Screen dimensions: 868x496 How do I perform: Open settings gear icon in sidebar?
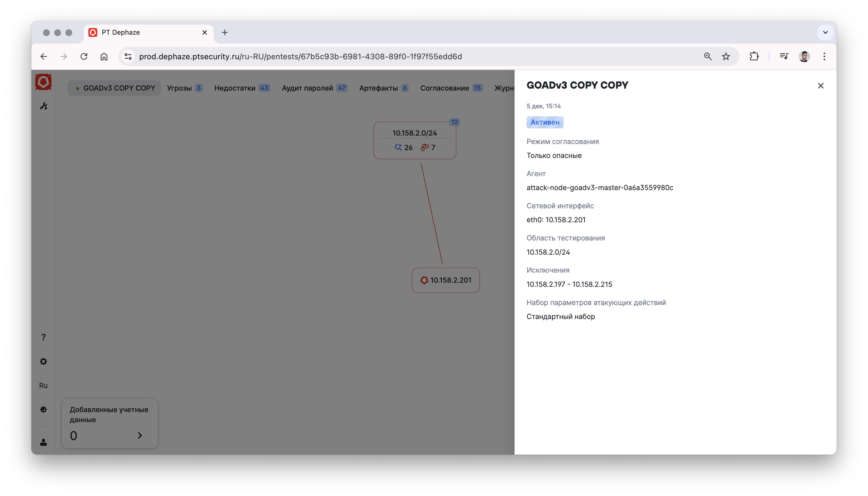pyautogui.click(x=43, y=362)
